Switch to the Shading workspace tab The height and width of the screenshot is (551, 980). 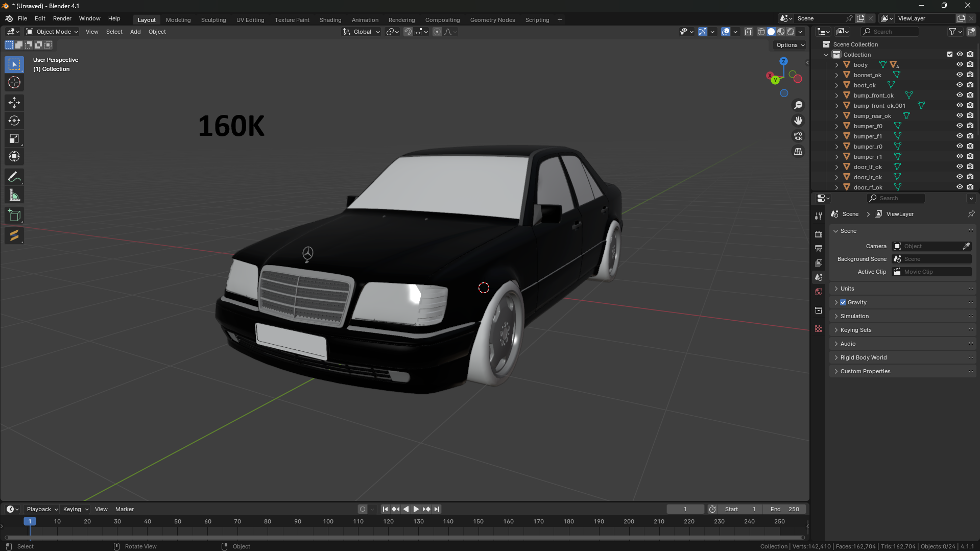pyautogui.click(x=330, y=20)
